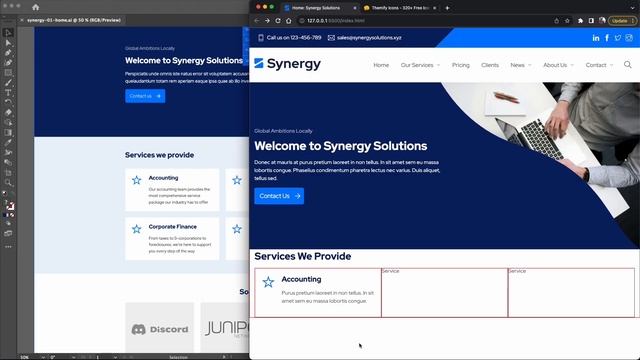Switch to the Themify Icons browser tab
This screenshot has height=360, width=640.
400,8
